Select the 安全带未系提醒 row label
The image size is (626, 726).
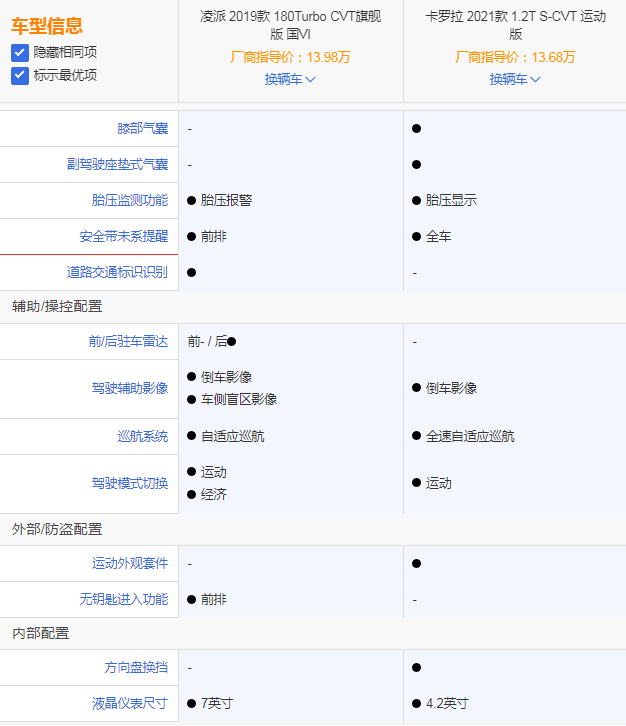click(x=123, y=236)
